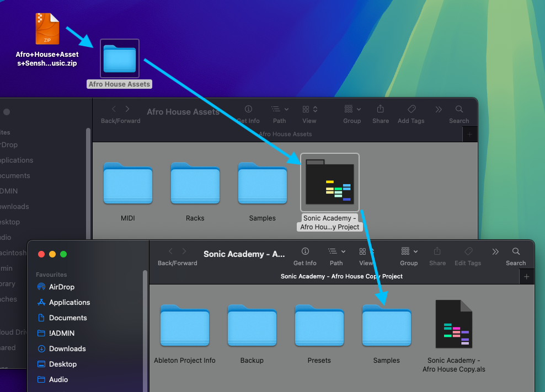Select Sonic Academy - Afro House Copy.als file
The image size is (545, 392).
(x=454, y=324)
